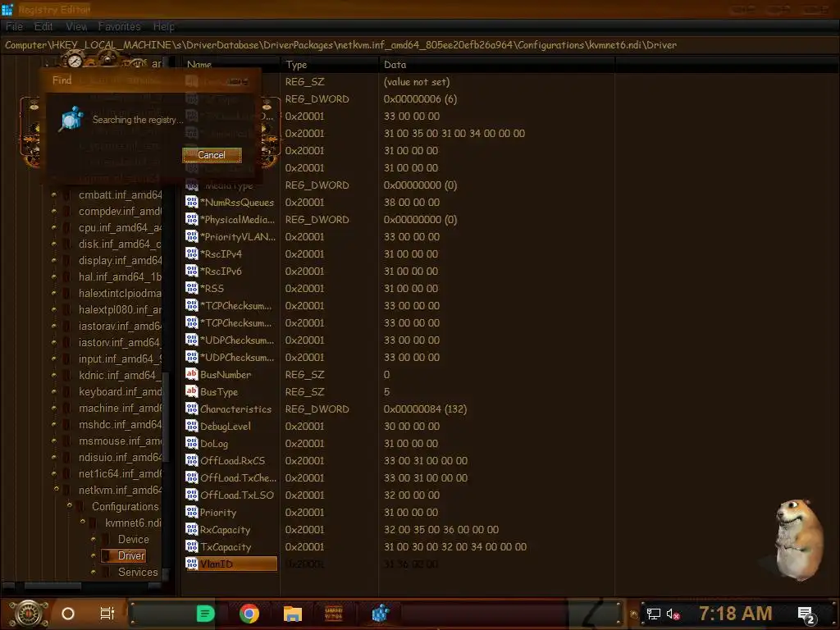840x630 pixels.
Task: Click the 7:18 AM taskbar clock
Action: click(736, 614)
